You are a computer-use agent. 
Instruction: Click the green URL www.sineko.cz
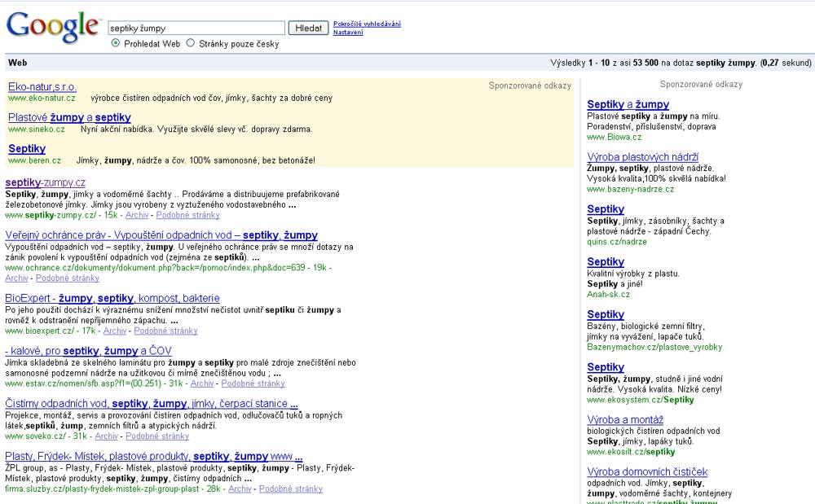[x=37, y=129]
